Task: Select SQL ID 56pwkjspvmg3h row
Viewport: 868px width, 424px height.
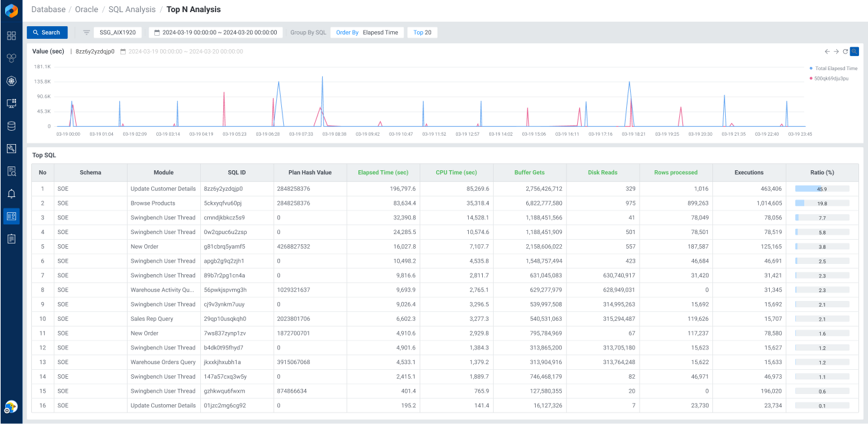Action: 445,290
